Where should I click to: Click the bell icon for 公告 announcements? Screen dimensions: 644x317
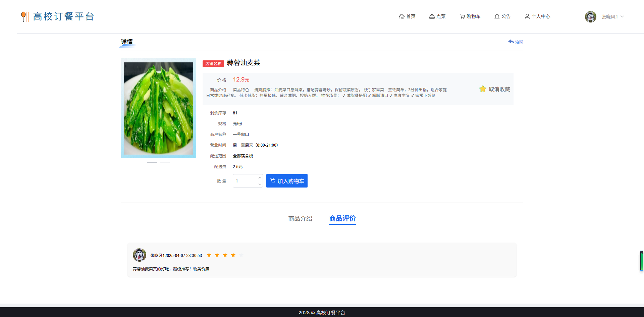click(x=497, y=16)
